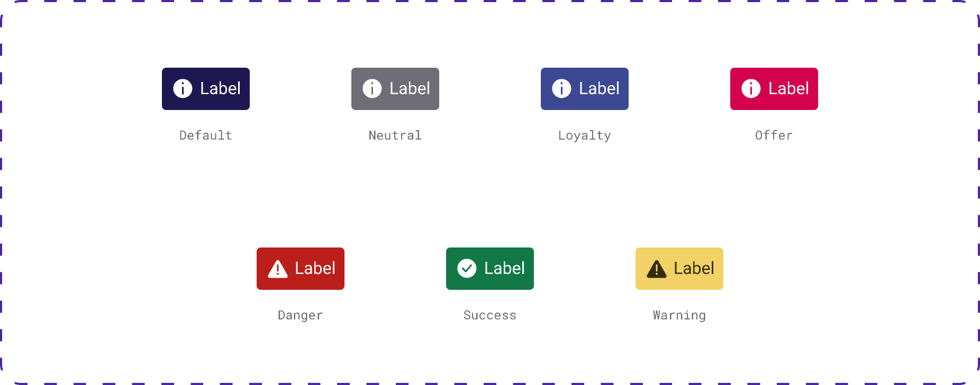Image resolution: width=980 pixels, height=385 pixels.
Task: Click the info icon in the Loyalty label
Action: (x=561, y=89)
